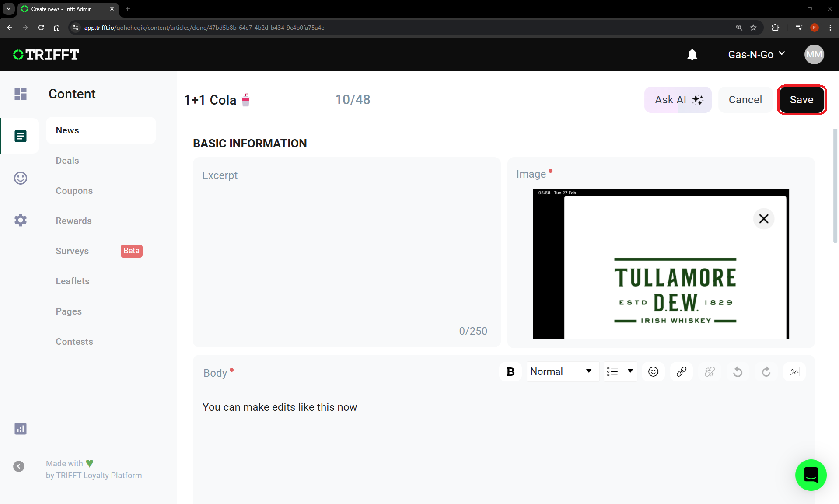Open the Surveys menu item
The width and height of the screenshot is (839, 504).
coord(72,251)
